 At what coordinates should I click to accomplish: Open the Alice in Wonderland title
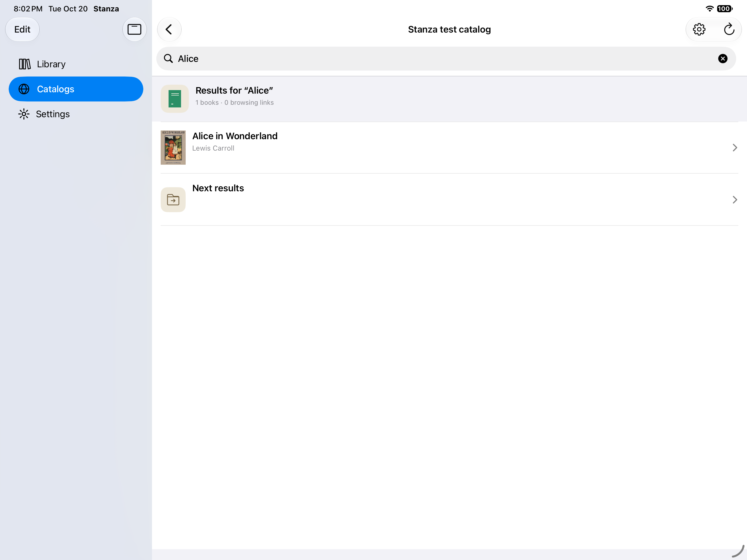tap(235, 136)
